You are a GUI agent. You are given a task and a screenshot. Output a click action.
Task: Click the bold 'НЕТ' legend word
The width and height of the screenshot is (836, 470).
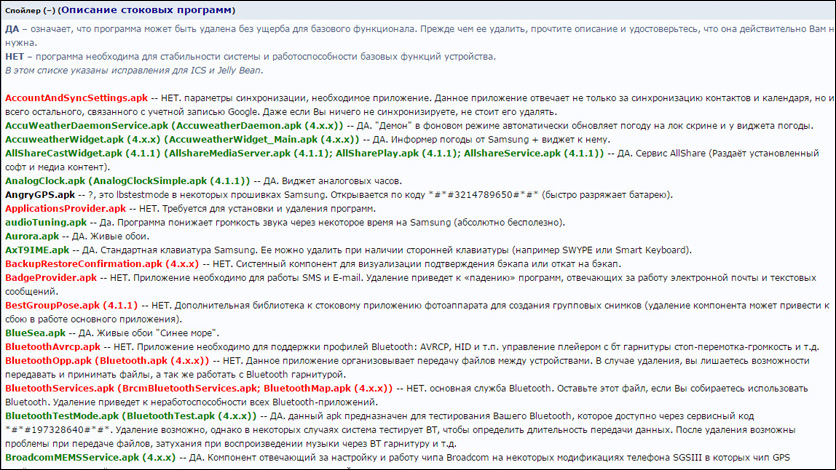tap(14, 56)
